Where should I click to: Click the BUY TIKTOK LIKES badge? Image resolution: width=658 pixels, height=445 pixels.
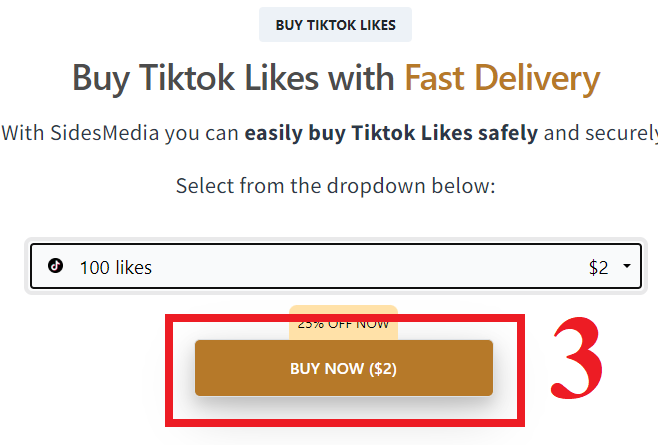[x=335, y=25]
